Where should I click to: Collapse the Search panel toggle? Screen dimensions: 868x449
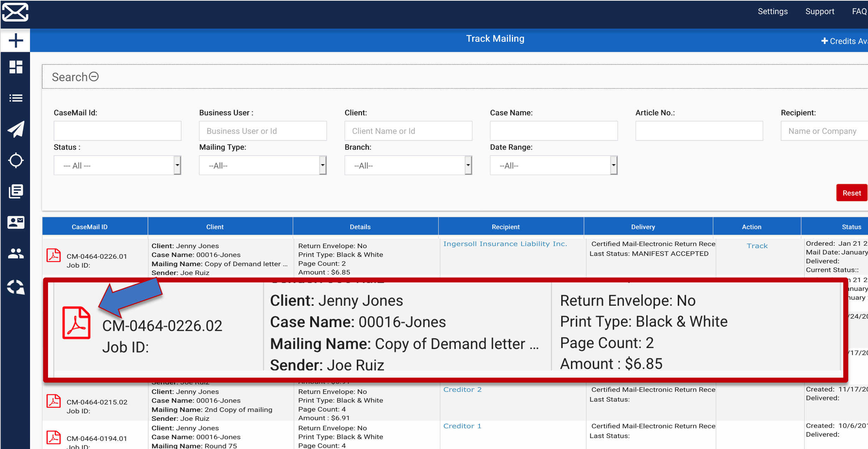tap(94, 77)
